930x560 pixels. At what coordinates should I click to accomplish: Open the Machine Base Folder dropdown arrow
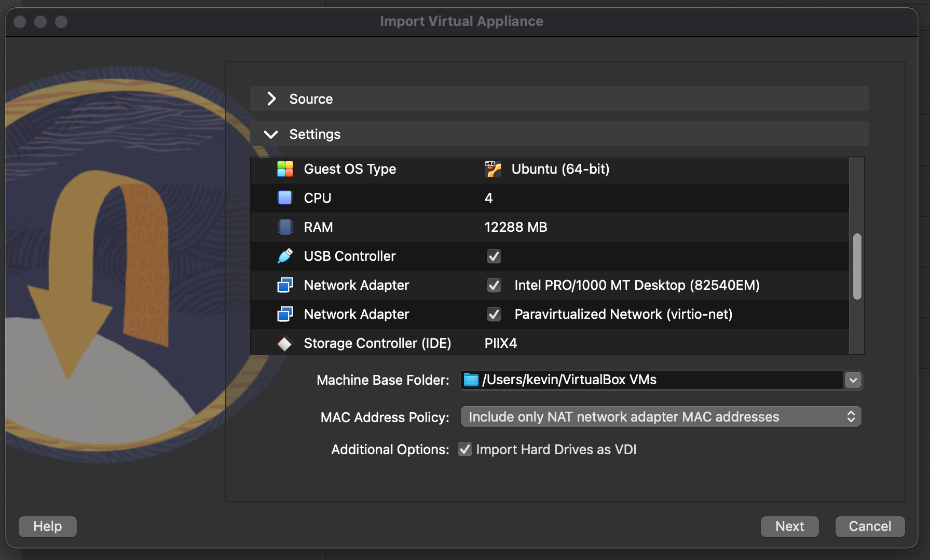coord(853,380)
